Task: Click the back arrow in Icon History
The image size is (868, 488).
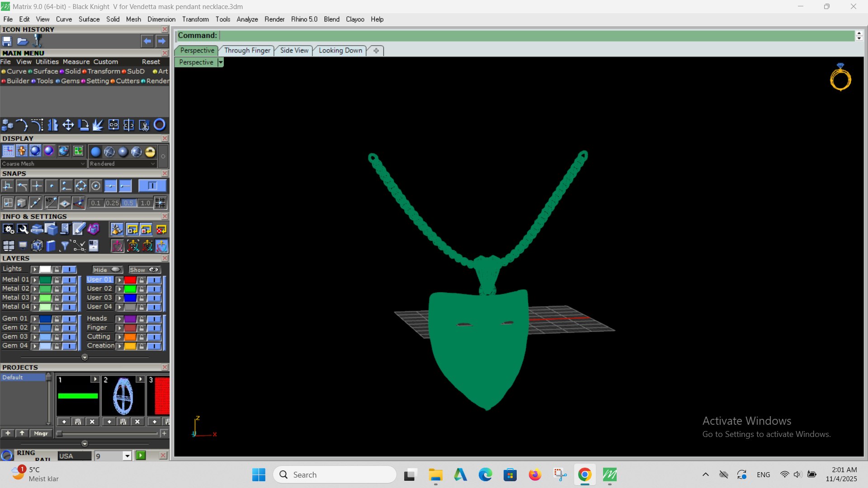Action: point(147,41)
